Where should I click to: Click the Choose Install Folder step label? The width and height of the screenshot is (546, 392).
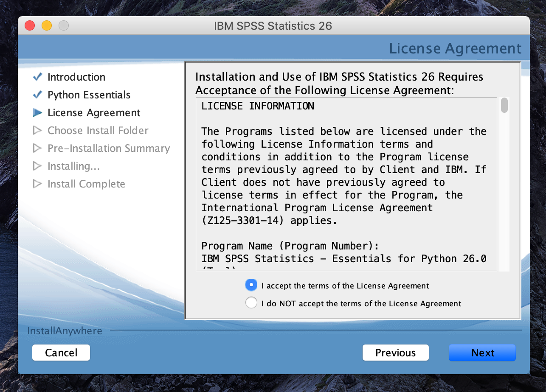pos(98,130)
